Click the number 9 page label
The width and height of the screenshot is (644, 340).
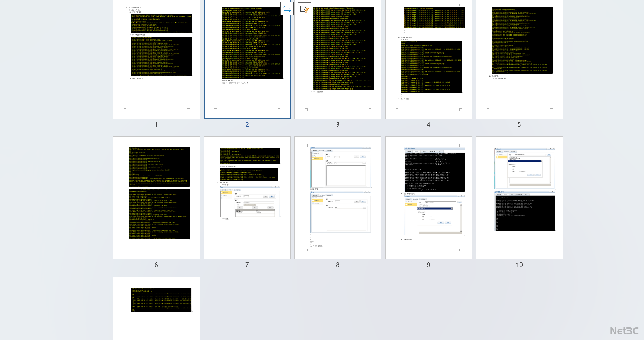coord(429,265)
